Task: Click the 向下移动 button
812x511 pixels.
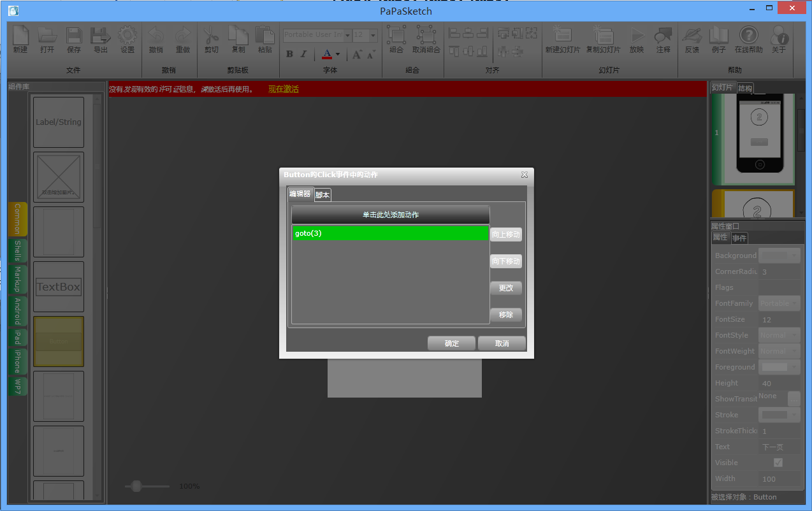Action: (506, 261)
